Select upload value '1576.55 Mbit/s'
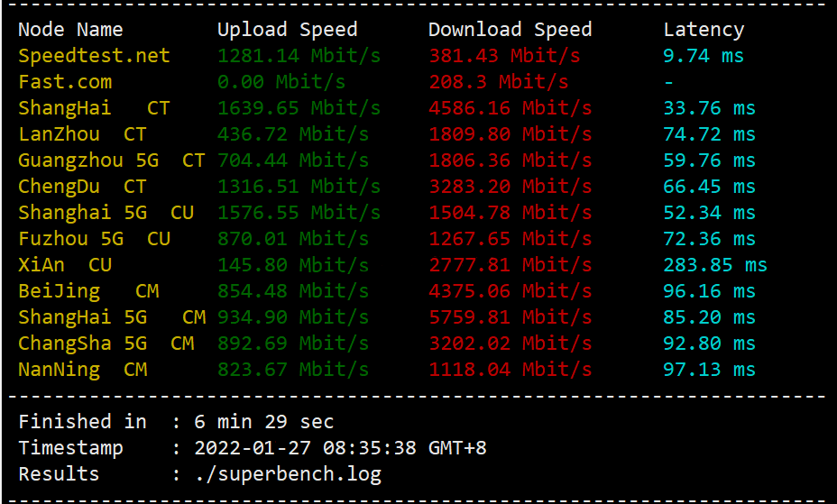Viewport: 837px width, 504px height. pyautogui.click(x=299, y=212)
